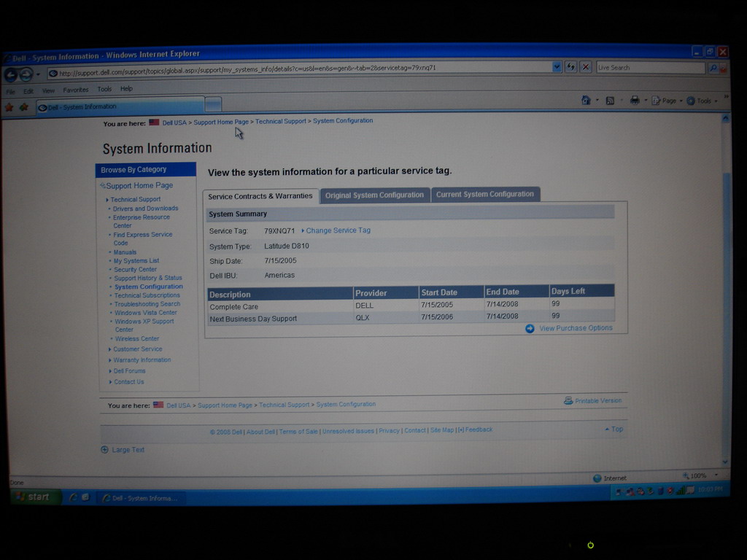Click the Dell - System Information taskbar button
The width and height of the screenshot is (747, 560).
(x=142, y=498)
